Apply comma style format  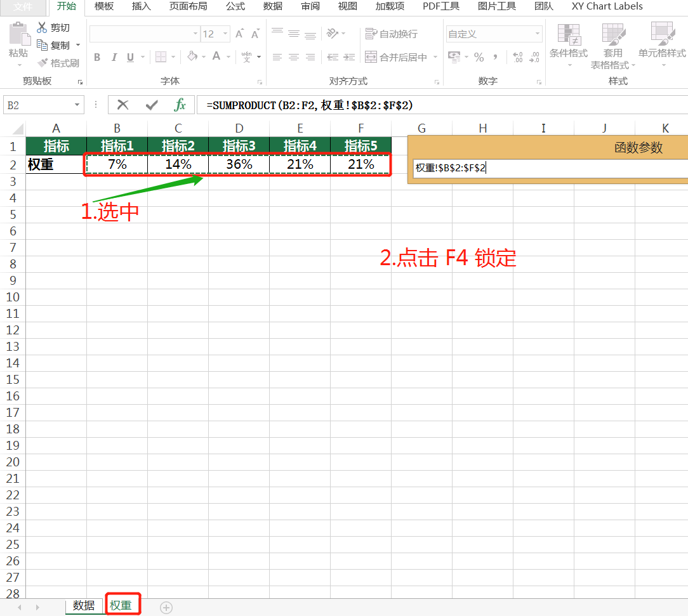pos(496,57)
